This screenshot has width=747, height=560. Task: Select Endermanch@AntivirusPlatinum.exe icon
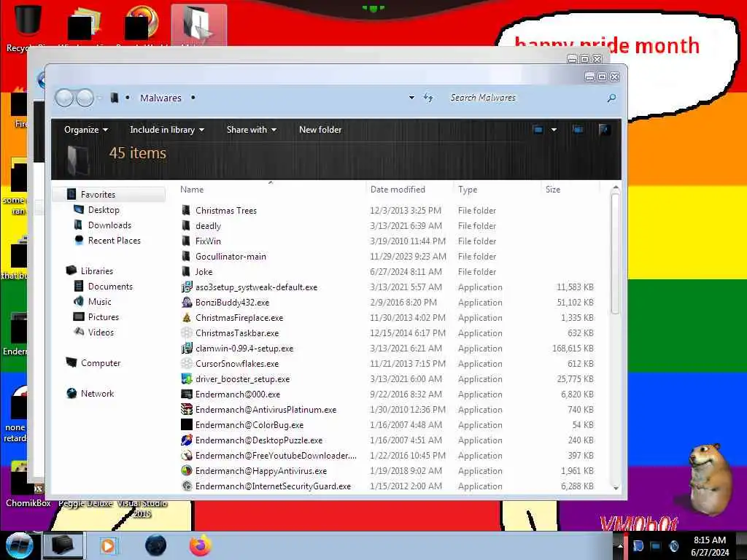tap(187, 410)
